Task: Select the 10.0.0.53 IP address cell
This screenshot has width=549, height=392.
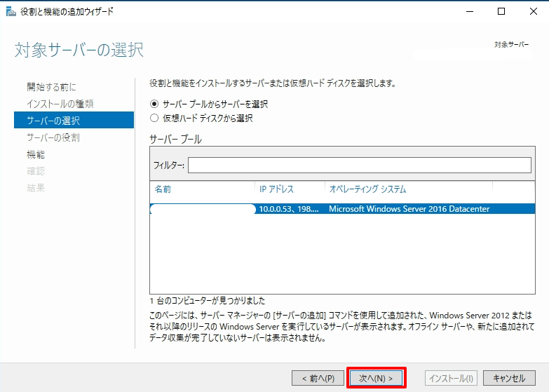Action: click(x=289, y=209)
